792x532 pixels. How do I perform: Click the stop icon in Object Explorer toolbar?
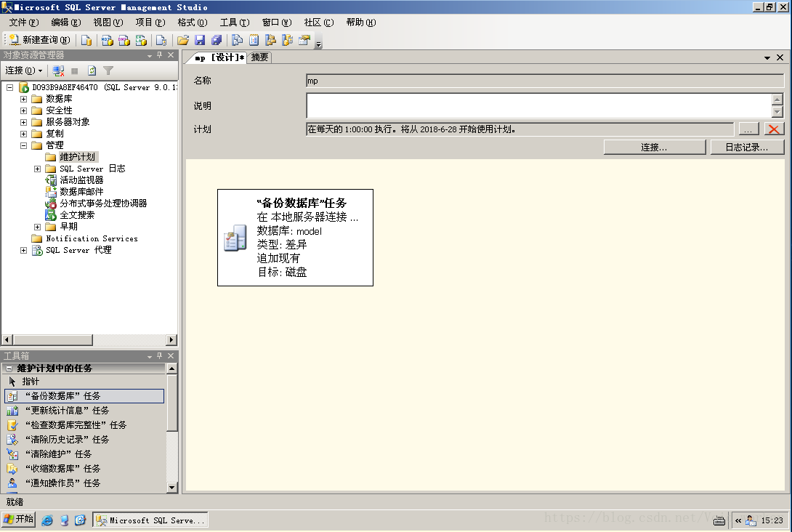click(x=75, y=70)
